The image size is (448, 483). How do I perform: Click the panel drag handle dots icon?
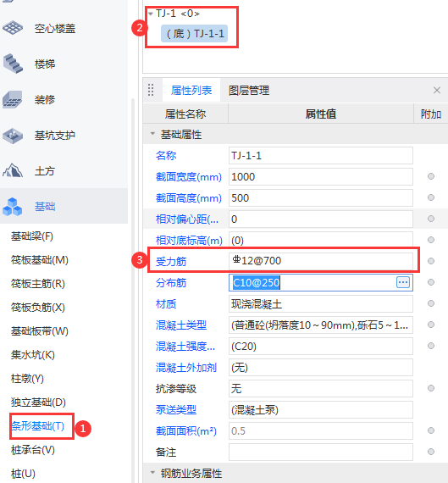[151, 90]
